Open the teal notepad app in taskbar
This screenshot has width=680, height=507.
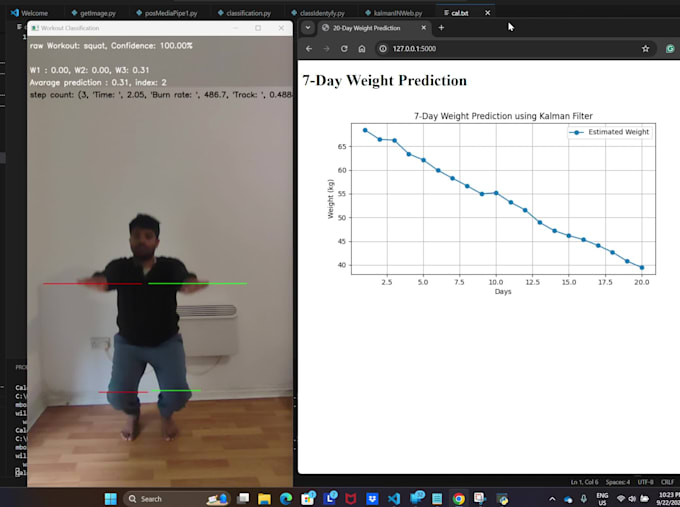pos(437,499)
